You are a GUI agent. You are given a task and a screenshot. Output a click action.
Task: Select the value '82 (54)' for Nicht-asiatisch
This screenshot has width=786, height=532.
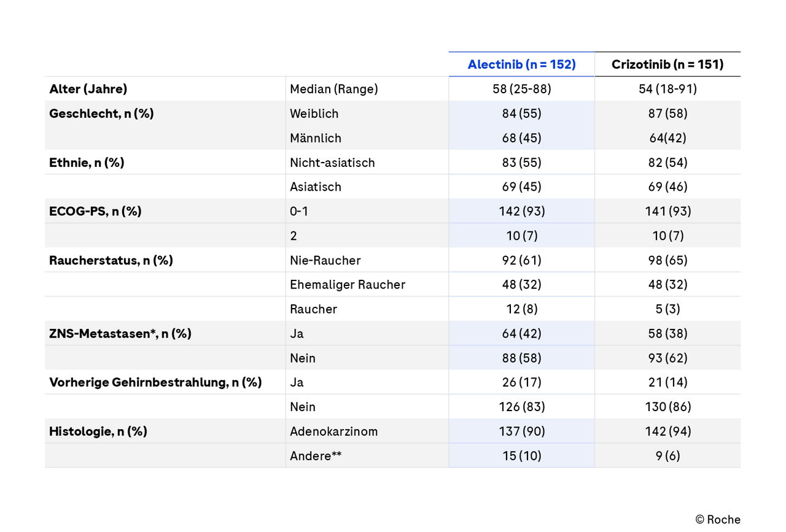coord(667,163)
